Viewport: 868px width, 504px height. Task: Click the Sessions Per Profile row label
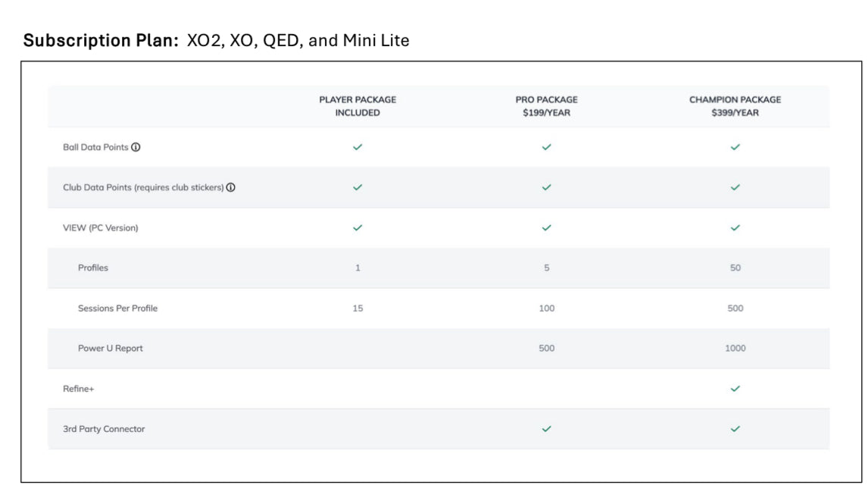click(117, 308)
